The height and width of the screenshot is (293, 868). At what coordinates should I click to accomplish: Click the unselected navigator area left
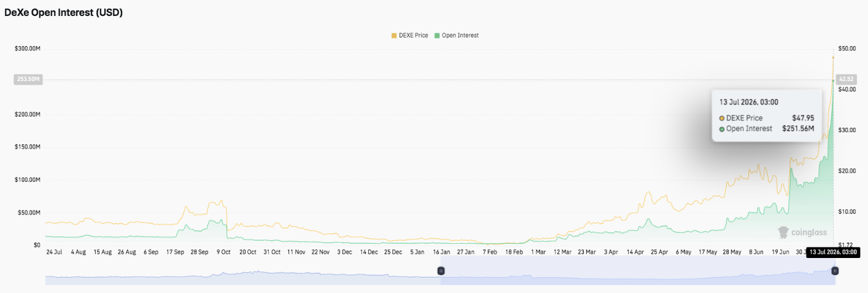click(x=242, y=271)
